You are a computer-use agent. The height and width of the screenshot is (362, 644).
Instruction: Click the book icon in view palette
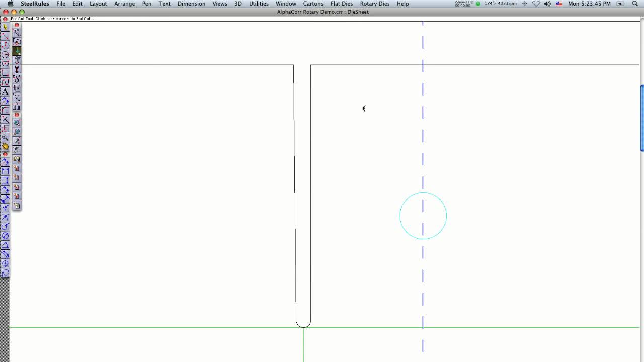tap(17, 159)
